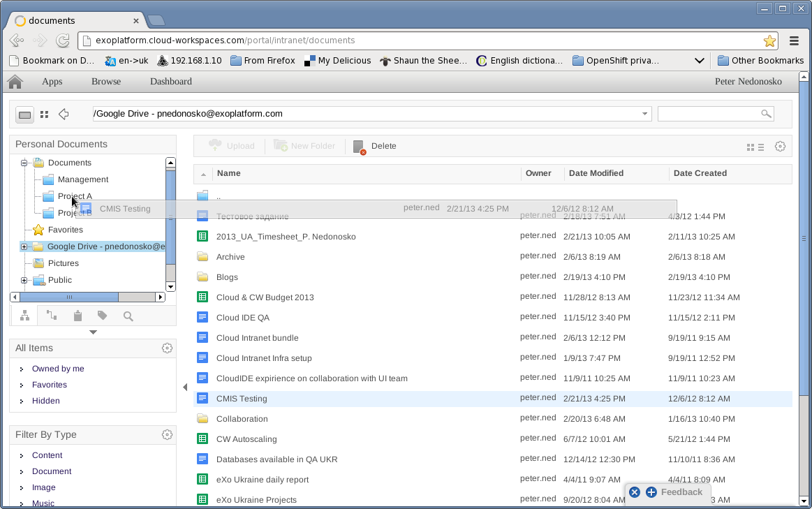Collapse the tree panel down-arrow

pyautogui.click(x=94, y=332)
